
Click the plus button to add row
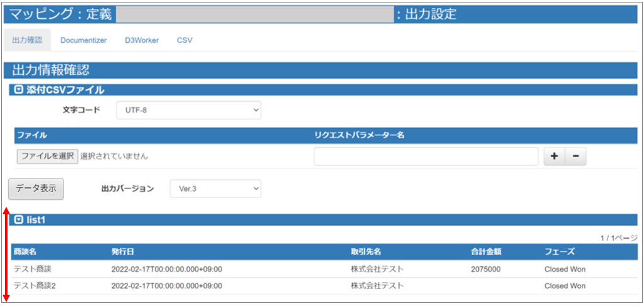click(554, 157)
